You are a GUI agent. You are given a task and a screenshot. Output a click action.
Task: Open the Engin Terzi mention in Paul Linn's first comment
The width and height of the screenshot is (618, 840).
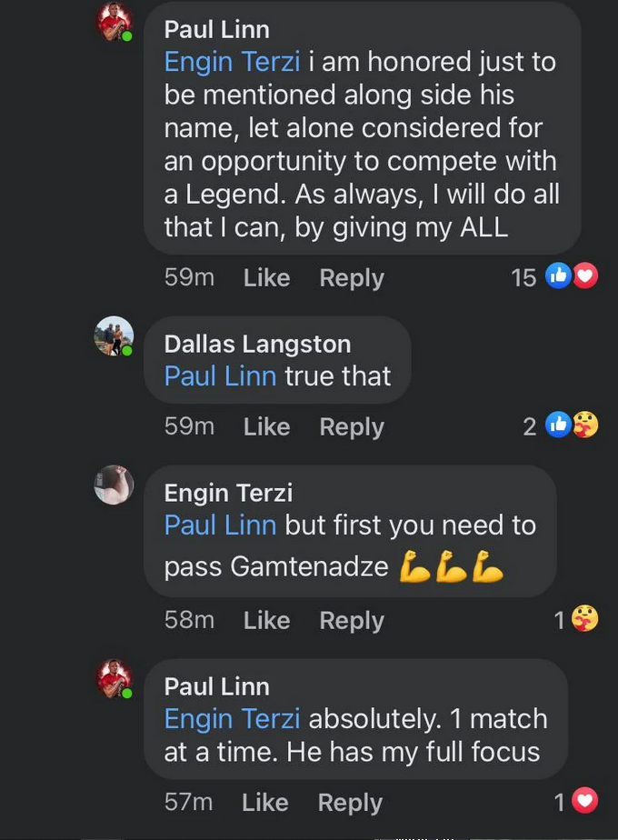tap(232, 61)
